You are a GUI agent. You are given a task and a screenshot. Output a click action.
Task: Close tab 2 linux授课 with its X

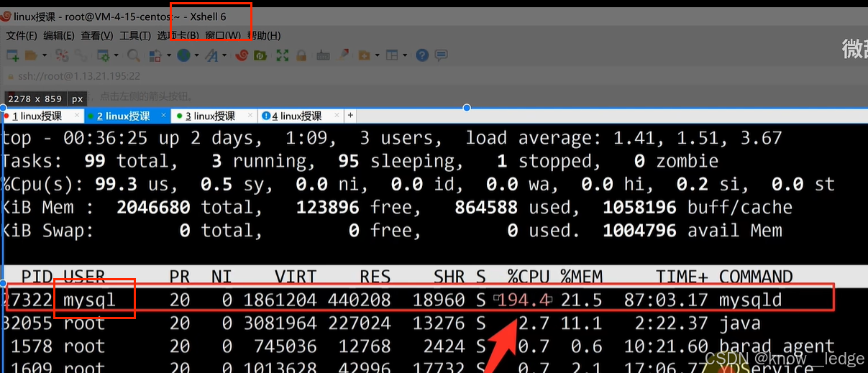165,116
